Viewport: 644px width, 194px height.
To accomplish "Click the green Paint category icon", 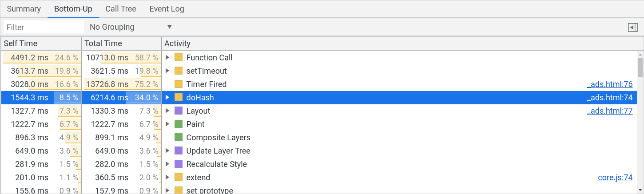I will point(179,124).
